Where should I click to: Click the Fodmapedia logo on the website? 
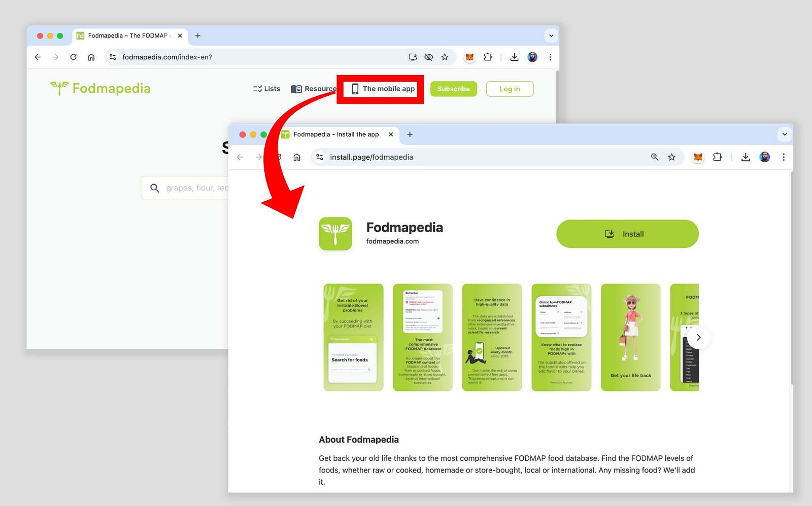tap(100, 88)
